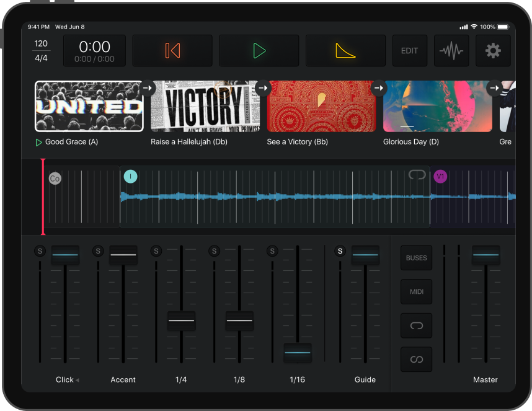Tap the infinity link button
532x411 pixels.
(x=416, y=360)
